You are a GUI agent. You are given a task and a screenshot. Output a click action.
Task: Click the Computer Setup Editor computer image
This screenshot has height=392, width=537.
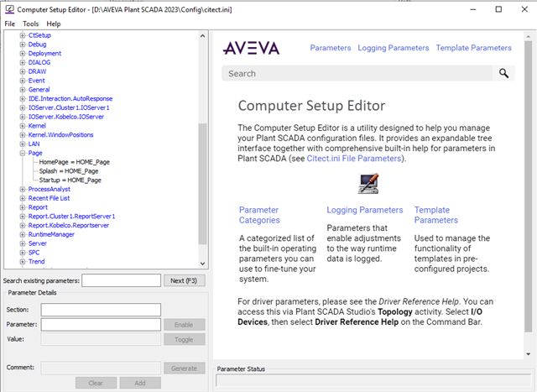(x=368, y=183)
